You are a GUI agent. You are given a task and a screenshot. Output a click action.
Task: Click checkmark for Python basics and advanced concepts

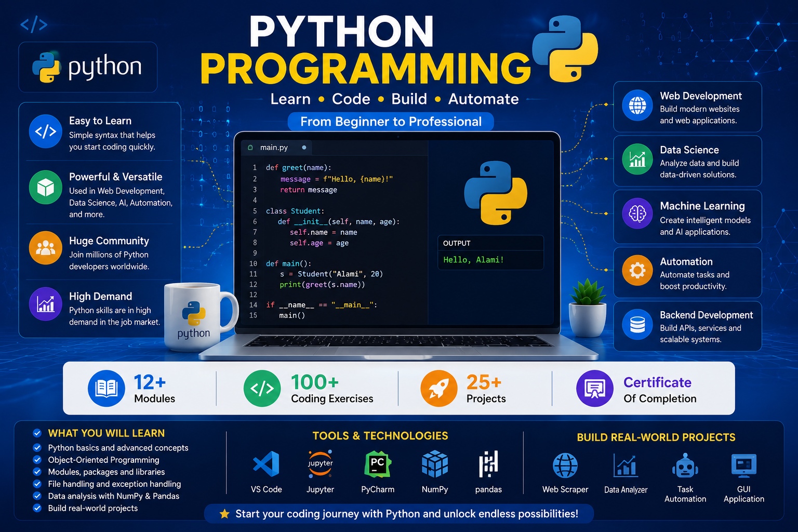(37, 447)
